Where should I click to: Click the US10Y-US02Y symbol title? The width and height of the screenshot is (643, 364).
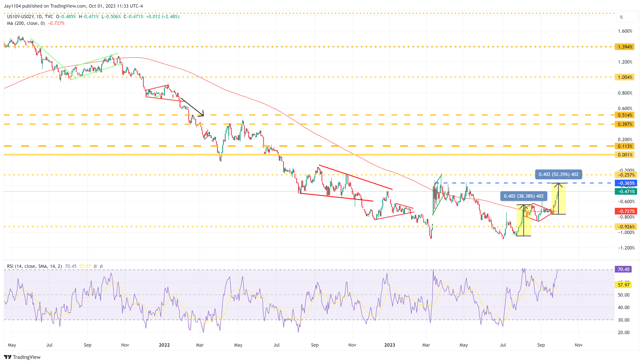click(20, 17)
